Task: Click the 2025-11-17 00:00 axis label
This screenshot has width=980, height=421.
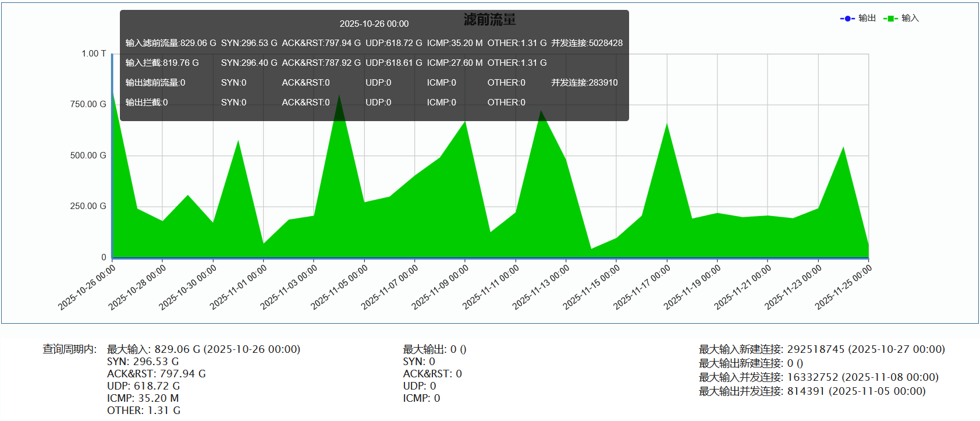Action: [642, 287]
